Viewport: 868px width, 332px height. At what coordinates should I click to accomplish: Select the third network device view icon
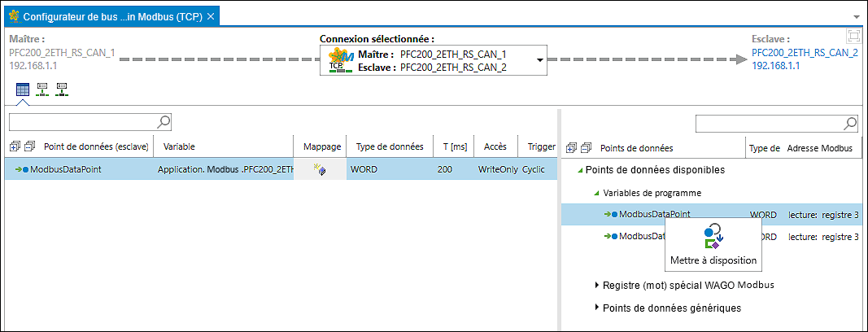click(62, 89)
